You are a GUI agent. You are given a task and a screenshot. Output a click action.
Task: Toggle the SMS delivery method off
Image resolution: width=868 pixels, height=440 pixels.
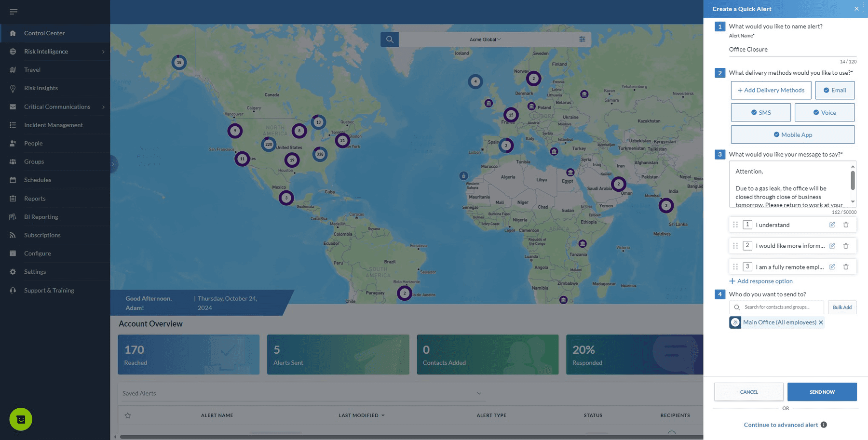[x=760, y=112]
